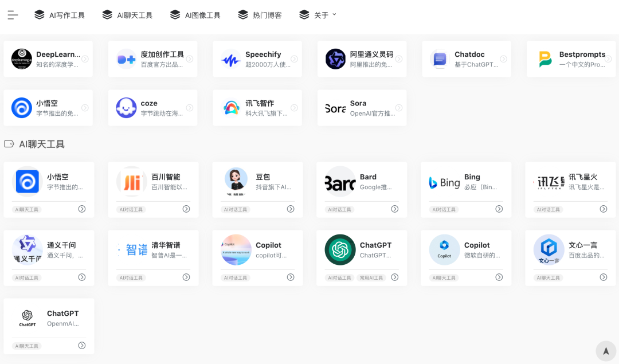Open the Speechify card title
619x364 pixels.
(263, 54)
